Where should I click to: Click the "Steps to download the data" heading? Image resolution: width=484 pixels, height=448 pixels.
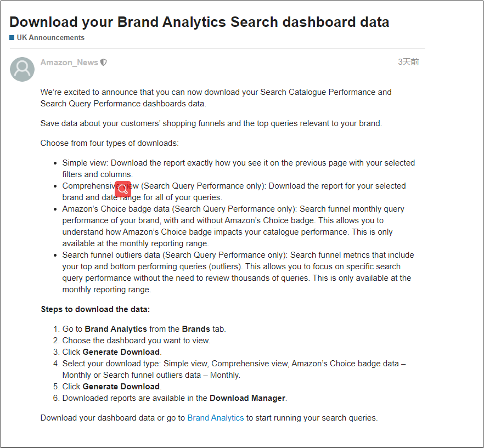tap(95, 309)
